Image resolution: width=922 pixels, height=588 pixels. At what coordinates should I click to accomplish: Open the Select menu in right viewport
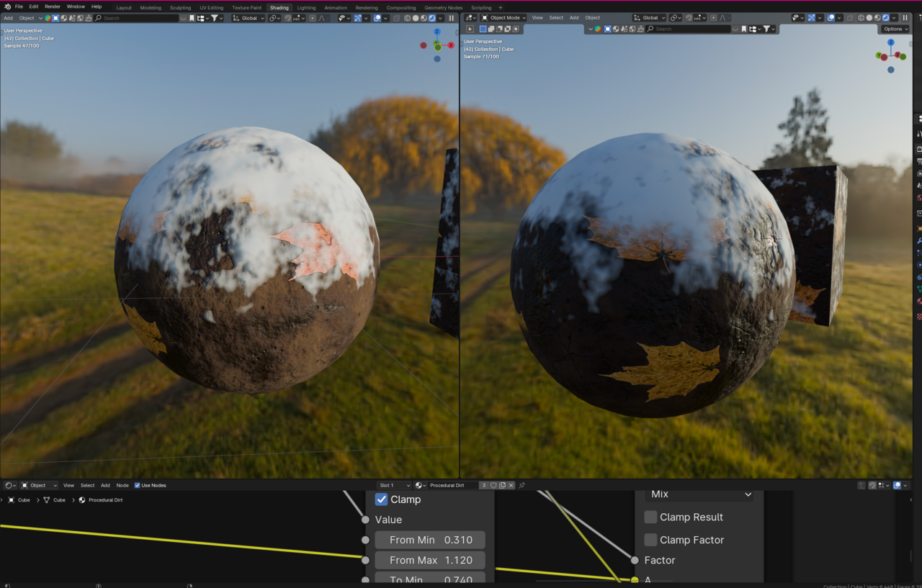pyautogui.click(x=556, y=18)
